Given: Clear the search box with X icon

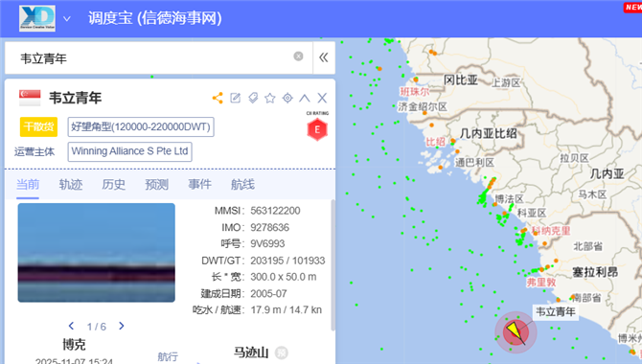Looking at the screenshot, I should 298,57.
